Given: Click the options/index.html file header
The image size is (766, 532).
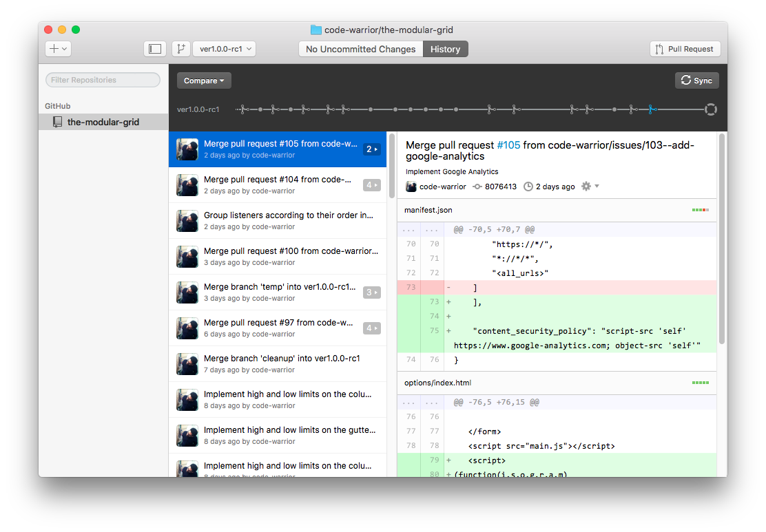Looking at the screenshot, I should 557,383.
